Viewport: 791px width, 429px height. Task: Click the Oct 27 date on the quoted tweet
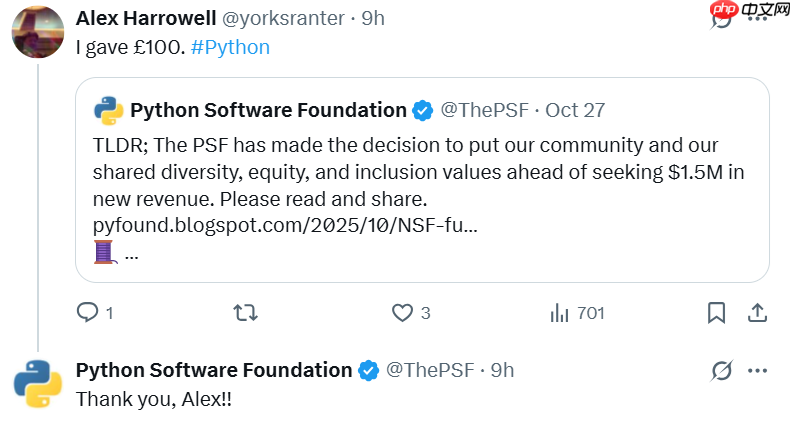tap(575, 110)
